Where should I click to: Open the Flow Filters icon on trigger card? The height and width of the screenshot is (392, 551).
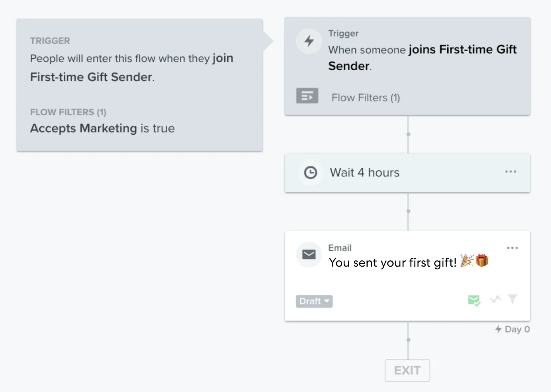[x=307, y=96]
